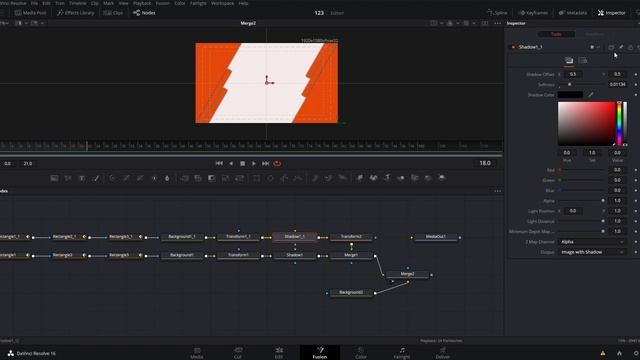Select the Merge1 node
This screenshot has width=640, height=360.
pos(351,255)
